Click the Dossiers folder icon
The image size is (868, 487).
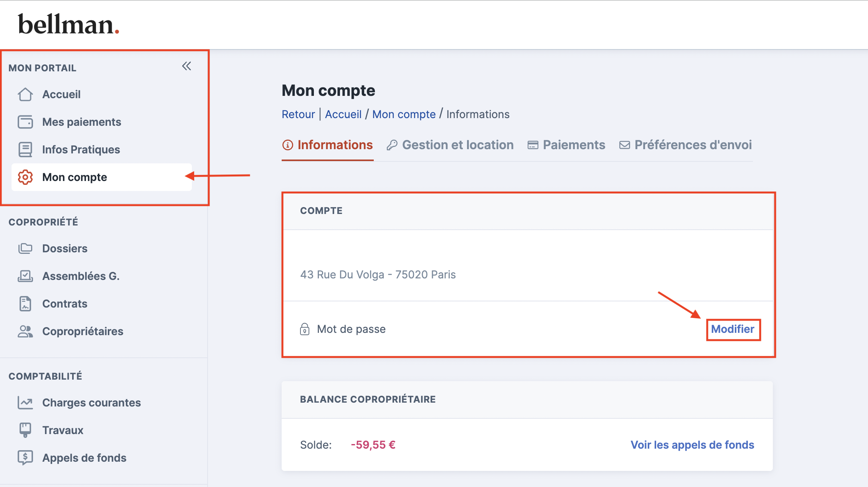point(25,248)
